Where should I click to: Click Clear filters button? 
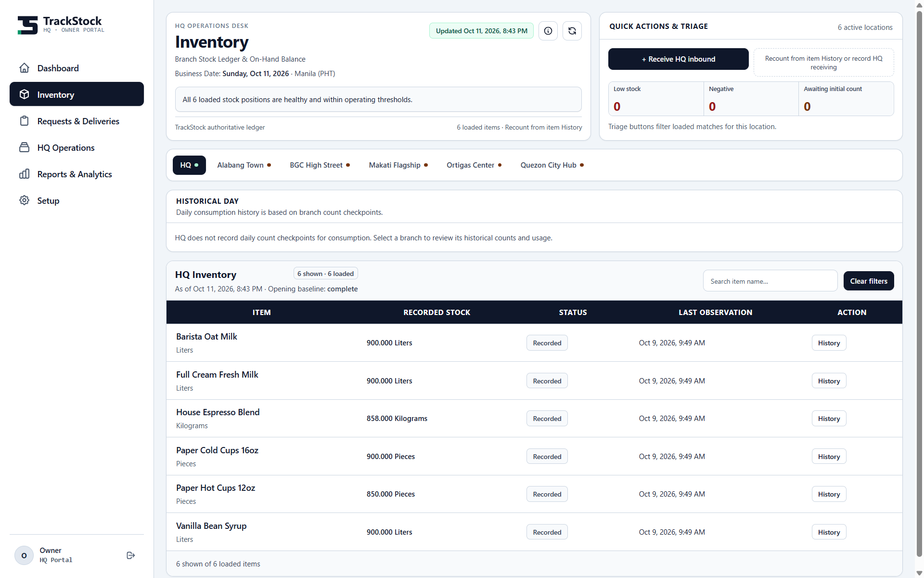(869, 281)
